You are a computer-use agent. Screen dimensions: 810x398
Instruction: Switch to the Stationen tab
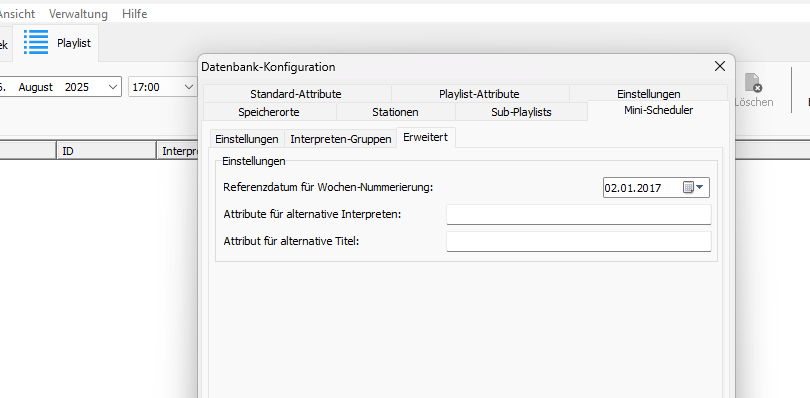pos(395,112)
